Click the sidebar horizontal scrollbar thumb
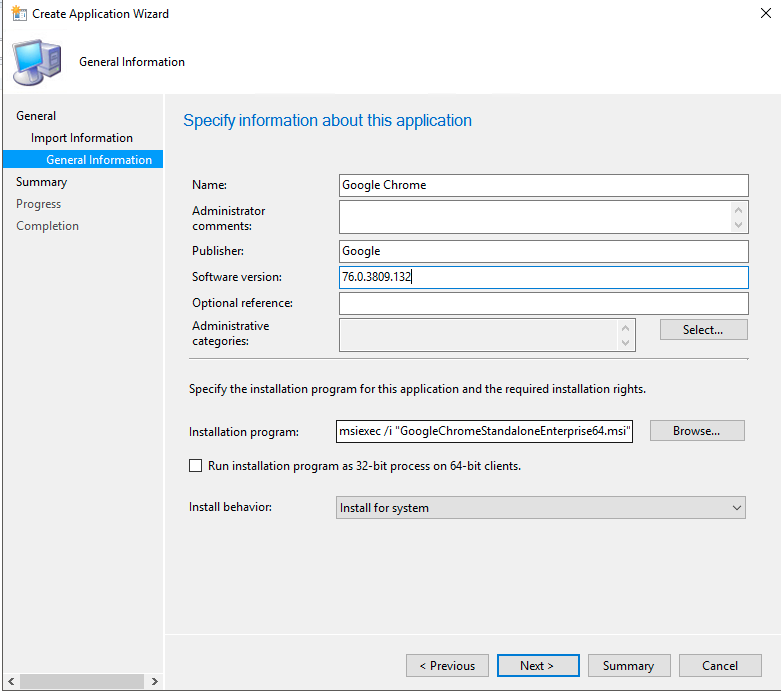Image resolution: width=781 pixels, height=692 pixels. pyautogui.click(x=82, y=681)
